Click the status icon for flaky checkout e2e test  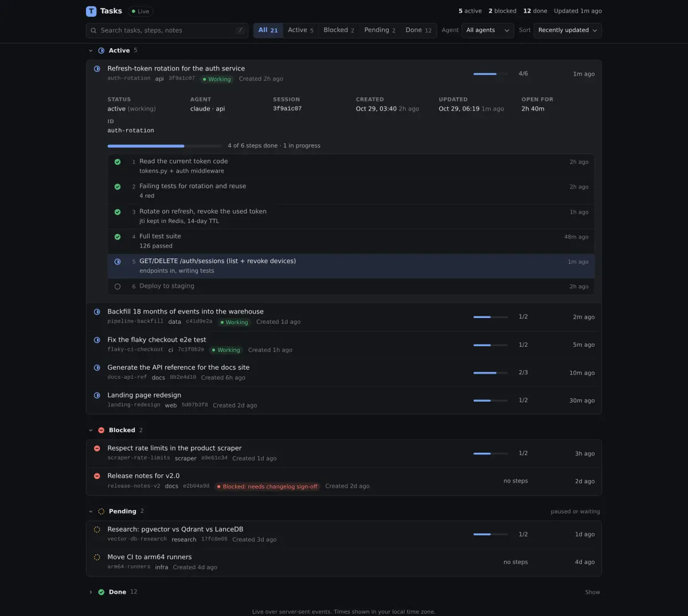click(x=97, y=340)
